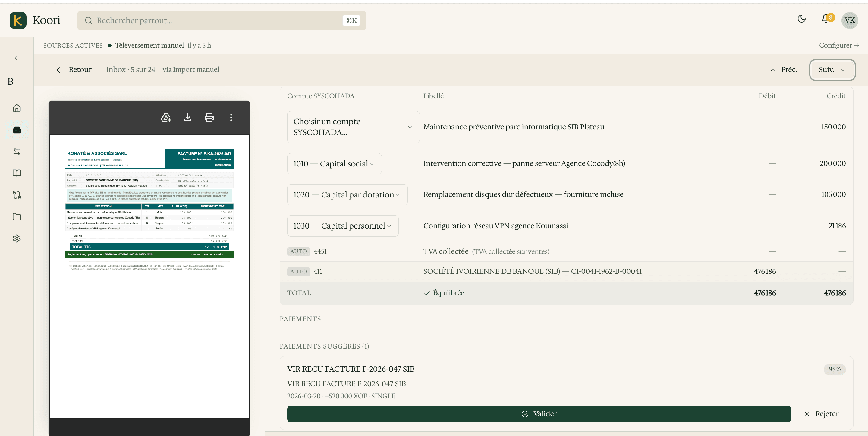Click the '2026-03-20 · +520 000 XOF · SINGLE' detail
Image resolution: width=868 pixels, height=436 pixels.
(x=341, y=396)
